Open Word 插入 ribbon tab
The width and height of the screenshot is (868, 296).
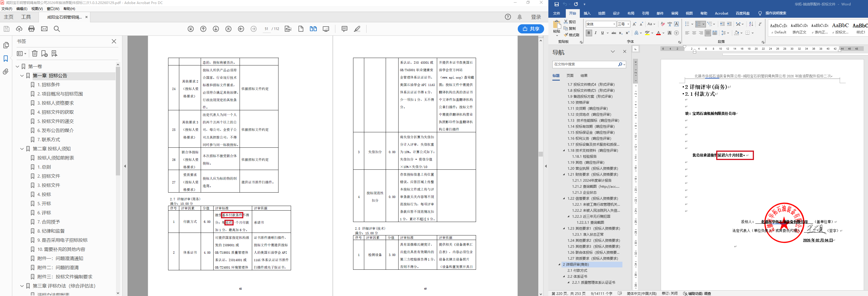(587, 13)
